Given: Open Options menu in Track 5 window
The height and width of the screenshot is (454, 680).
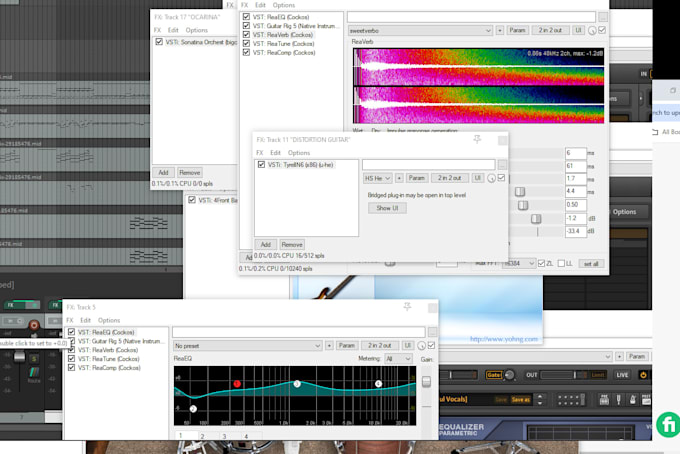Looking at the screenshot, I should coord(109,320).
